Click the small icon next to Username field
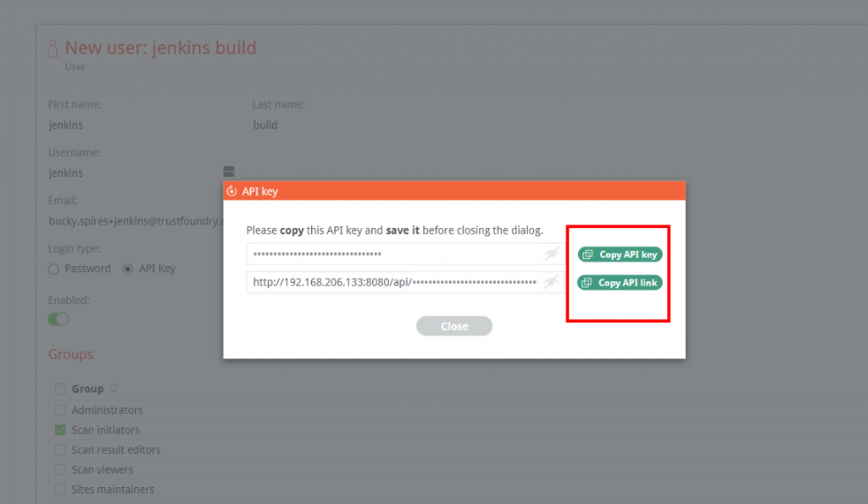The width and height of the screenshot is (868, 504). [228, 171]
